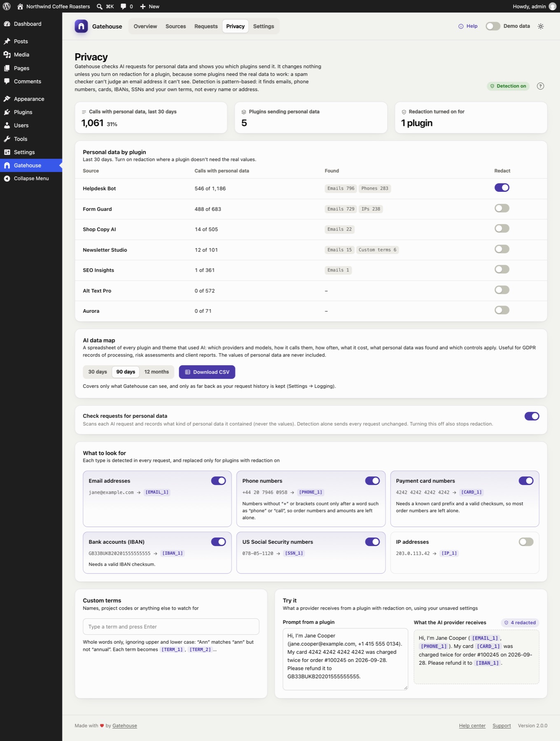
Task: Click the Gatehouse plugin logo
Action: pyautogui.click(x=81, y=26)
